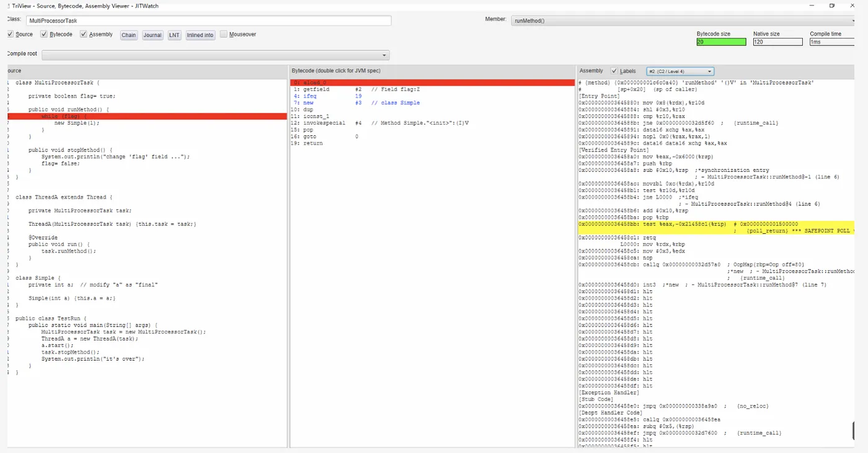Click the yellow SAFEPOINT POLL assembly line
This screenshot has width=868, height=453.
point(716,227)
